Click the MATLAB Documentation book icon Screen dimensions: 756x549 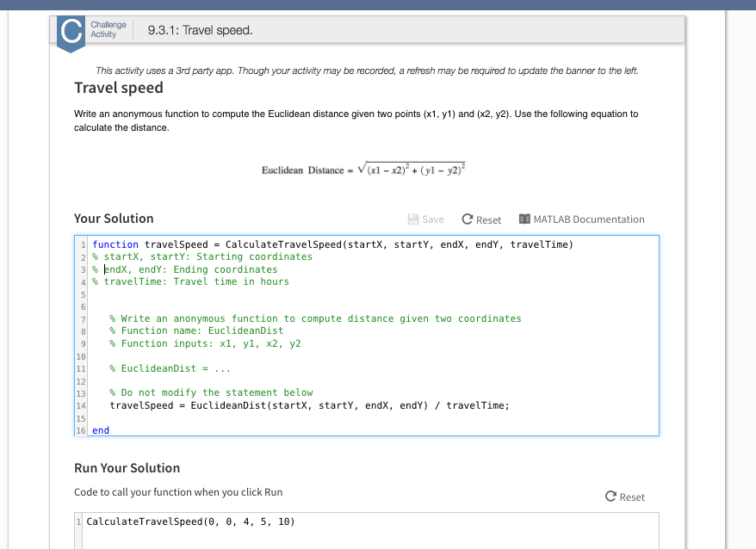[524, 219]
